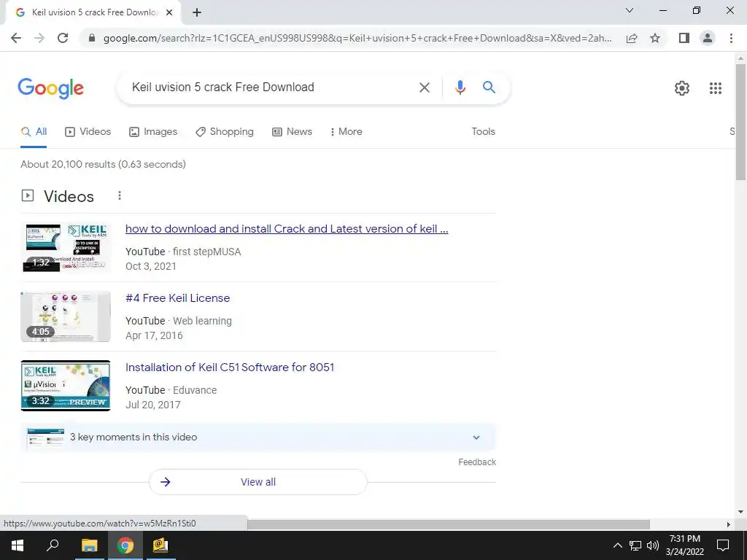This screenshot has height=560, width=747.
Task: Click the forward navigation arrow
Action: 39,38
